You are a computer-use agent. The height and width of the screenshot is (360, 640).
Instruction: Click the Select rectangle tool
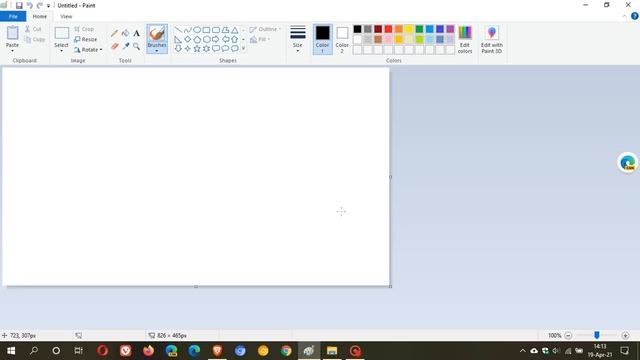tap(62, 33)
